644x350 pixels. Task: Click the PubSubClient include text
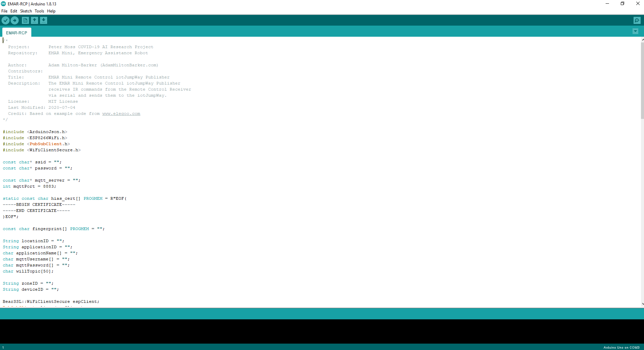tap(46, 144)
